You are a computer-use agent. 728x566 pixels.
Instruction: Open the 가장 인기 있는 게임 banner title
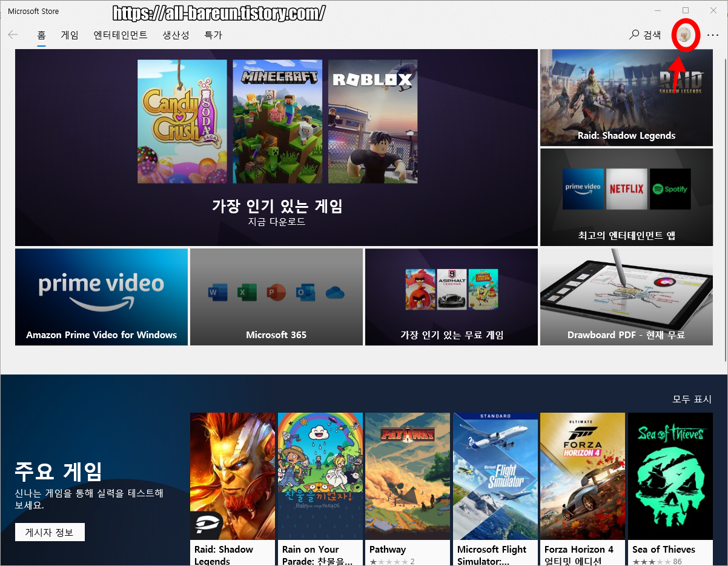coord(277,206)
